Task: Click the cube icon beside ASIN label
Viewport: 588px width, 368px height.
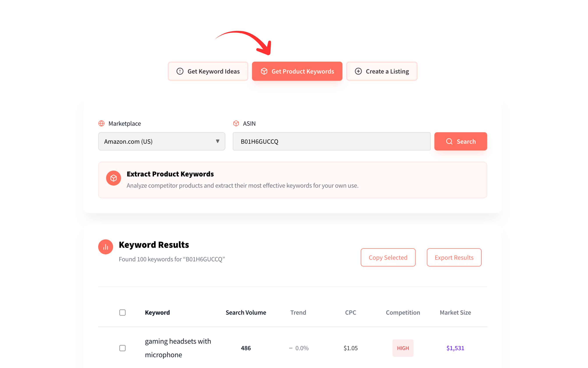Action: coord(236,123)
